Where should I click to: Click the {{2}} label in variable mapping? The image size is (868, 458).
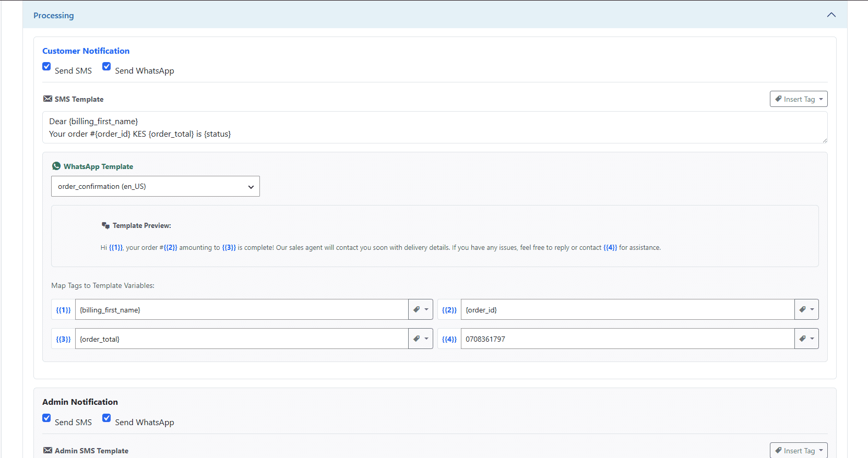point(449,309)
